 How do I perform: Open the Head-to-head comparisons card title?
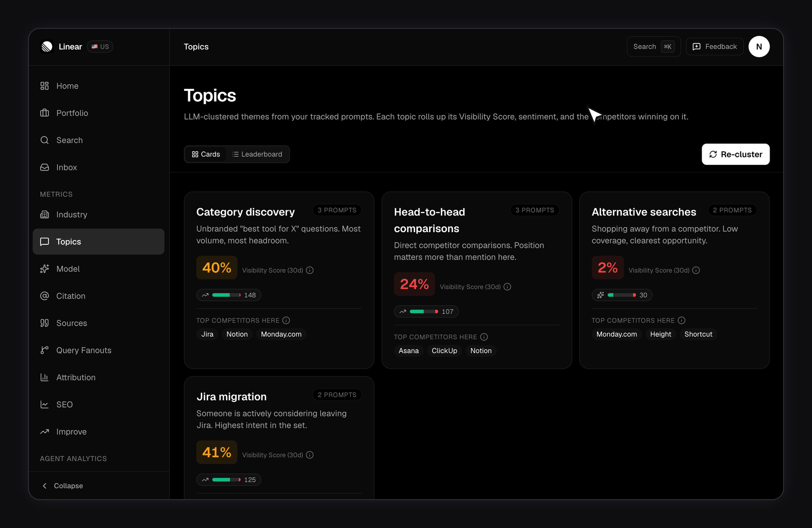coord(430,220)
